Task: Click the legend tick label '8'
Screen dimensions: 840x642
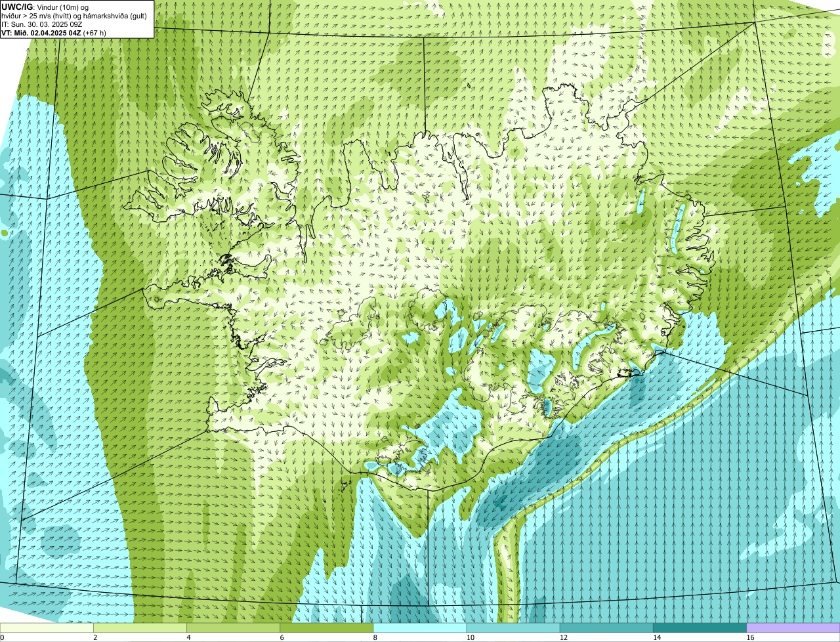Action: (375, 637)
